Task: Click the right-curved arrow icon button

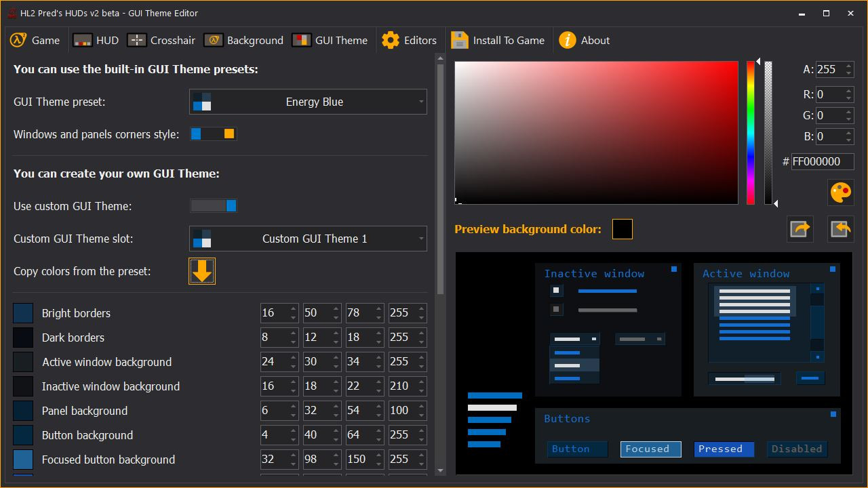Action: click(800, 229)
